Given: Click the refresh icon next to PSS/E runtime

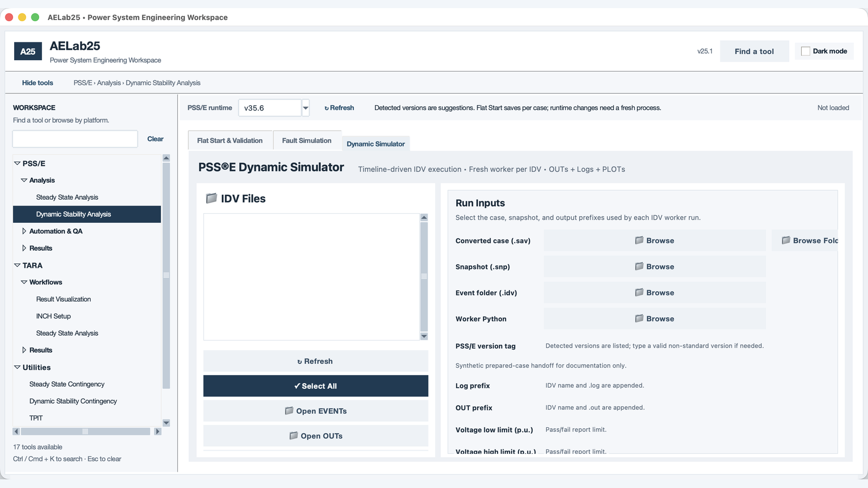Looking at the screenshot, I should click(x=327, y=108).
